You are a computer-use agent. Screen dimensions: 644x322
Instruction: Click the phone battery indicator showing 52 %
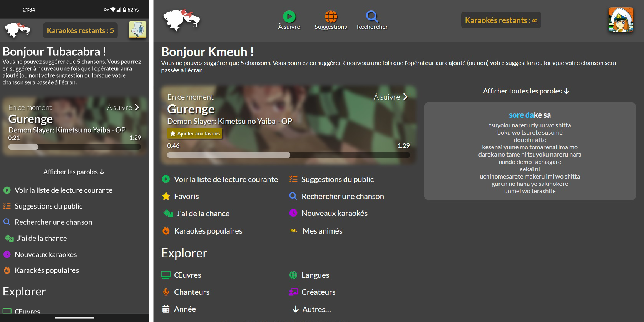click(131, 10)
